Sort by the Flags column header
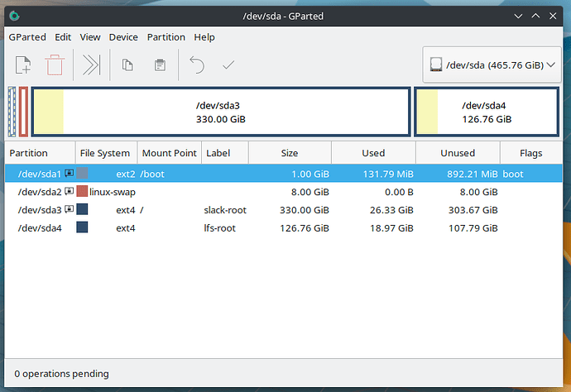The height and width of the screenshot is (392, 571). pos(531,153)
